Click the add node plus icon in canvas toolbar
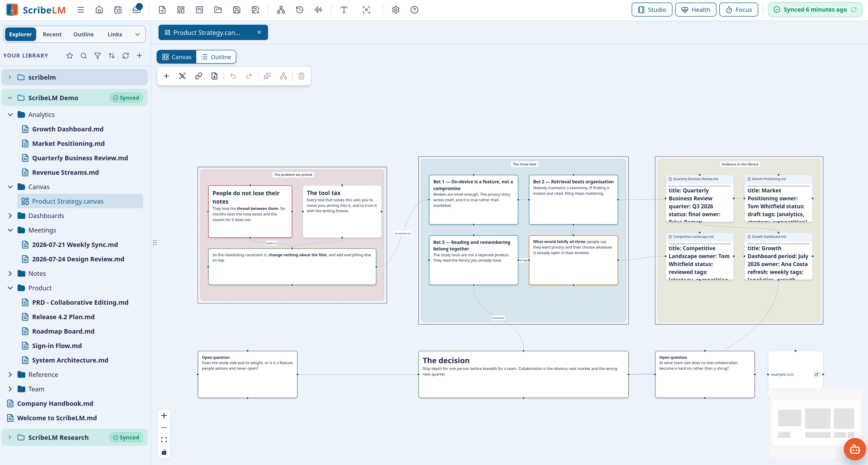This screenshot has height=465, width=868. coord(166,76)
